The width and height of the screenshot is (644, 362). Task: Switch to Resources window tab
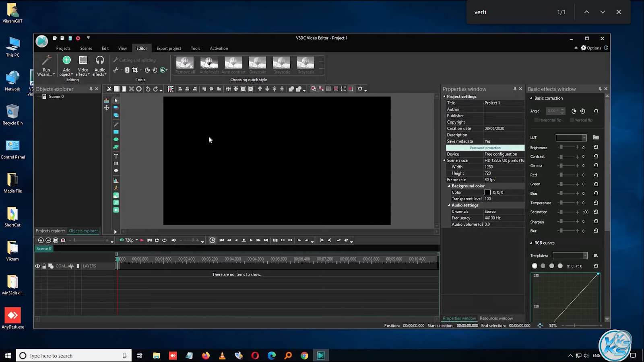tap(496, 318)
